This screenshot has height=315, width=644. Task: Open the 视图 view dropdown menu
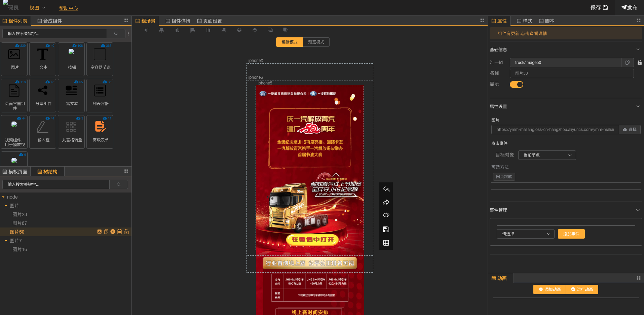click(37, 8)
